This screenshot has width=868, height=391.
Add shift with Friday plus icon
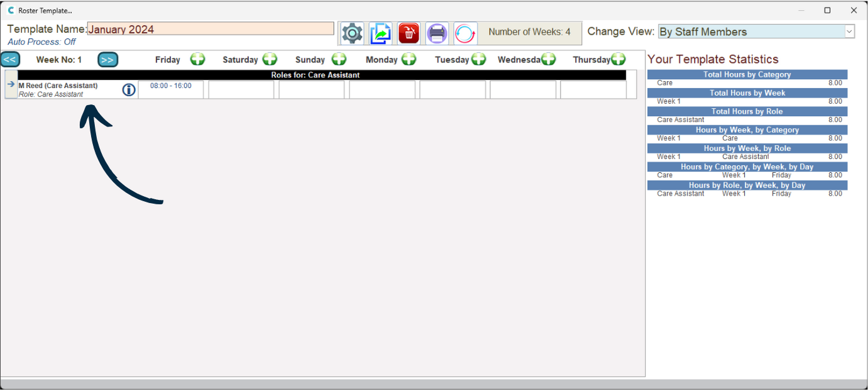[197, 59]
